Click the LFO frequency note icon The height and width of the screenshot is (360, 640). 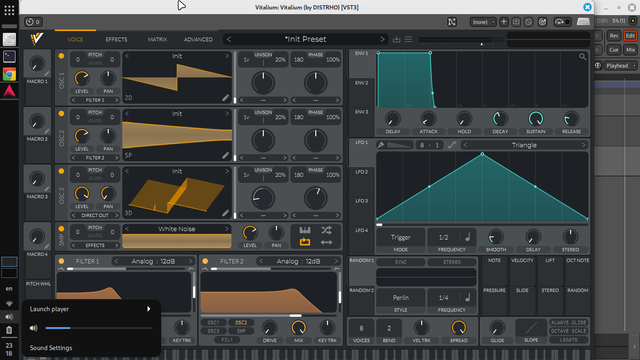click(467, 237)
